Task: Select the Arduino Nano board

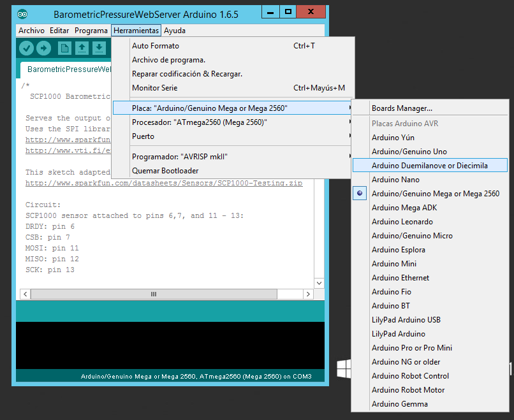Action: pyautogui.click(x=430, y=180)
